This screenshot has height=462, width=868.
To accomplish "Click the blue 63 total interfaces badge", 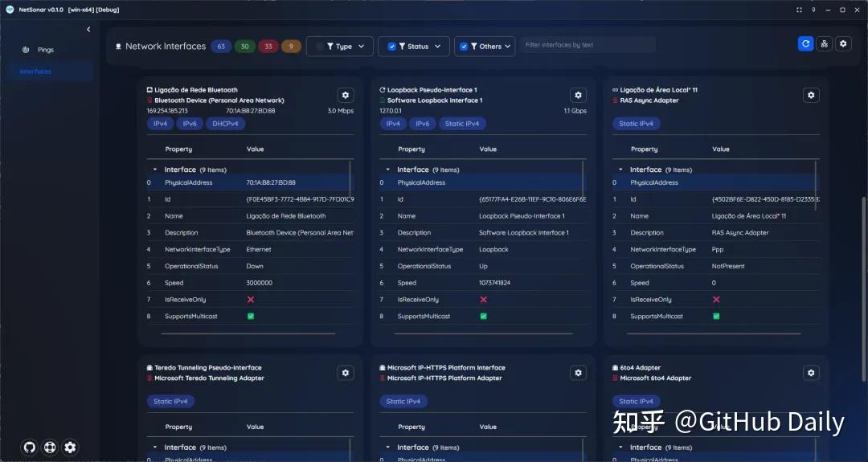I will (x=221, y=47).
